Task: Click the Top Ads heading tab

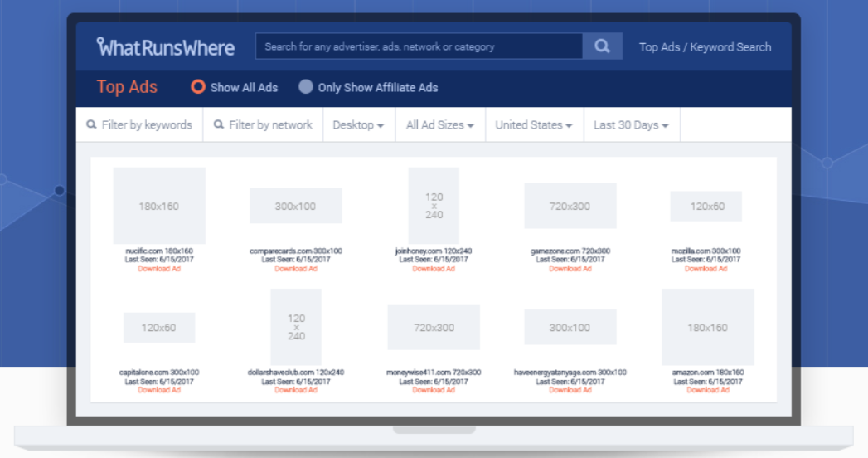Action: (127, 87)
